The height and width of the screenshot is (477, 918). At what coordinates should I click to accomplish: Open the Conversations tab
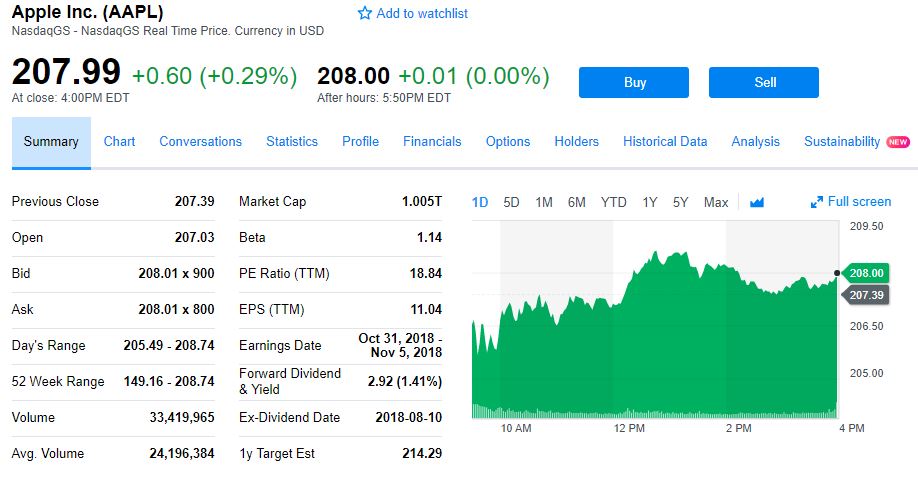200,142
